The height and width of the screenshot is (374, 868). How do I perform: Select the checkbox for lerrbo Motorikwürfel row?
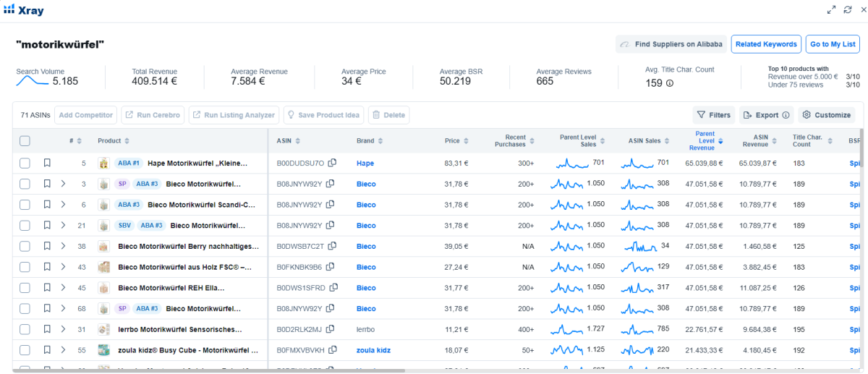coord(25,330)
